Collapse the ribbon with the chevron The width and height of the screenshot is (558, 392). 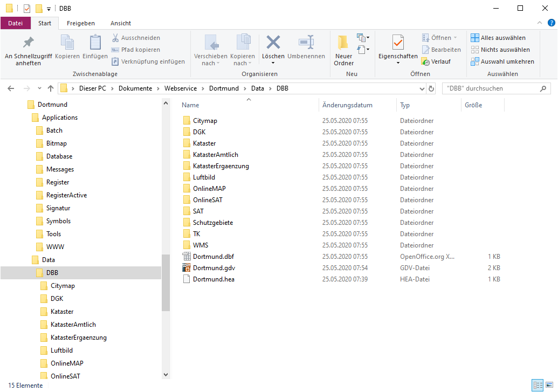(x=540, y=23)
